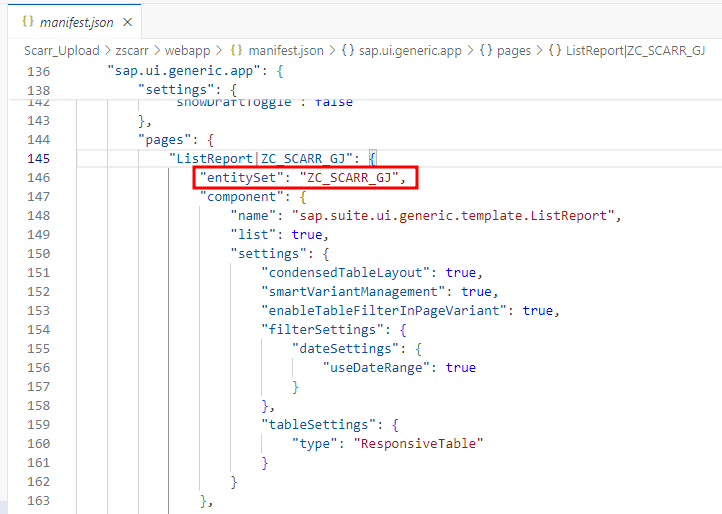Open Scarr_Upload breadcrumb segment
The height and width of the screenshot is (514, 722).
62,50
